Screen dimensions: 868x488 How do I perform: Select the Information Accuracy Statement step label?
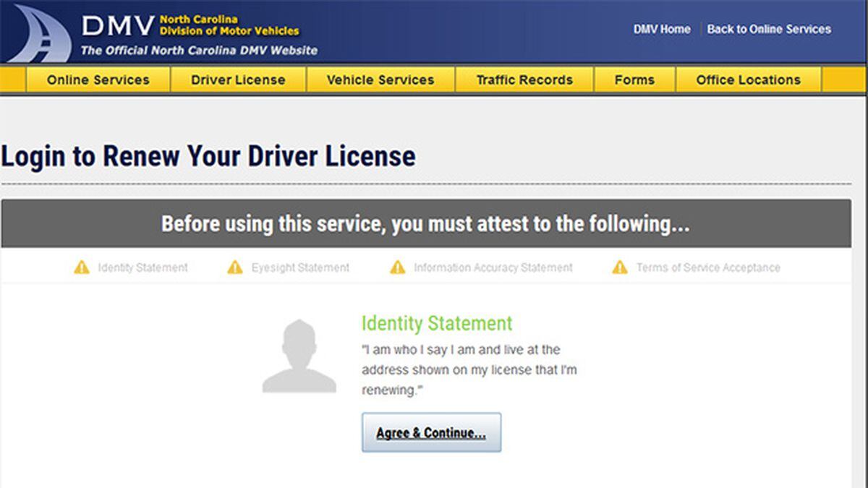493,267
